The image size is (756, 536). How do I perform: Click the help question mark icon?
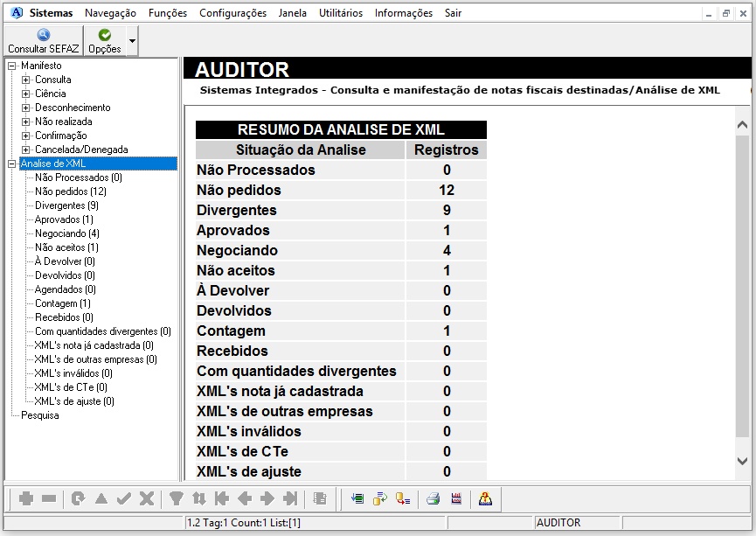(x=486, y=498)
